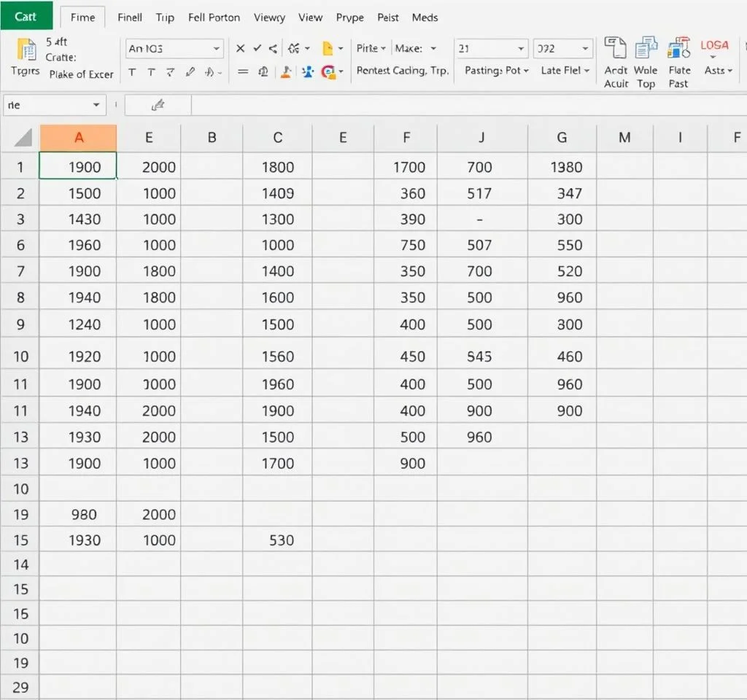This screenshot has width=747, height=700.
Task: Open the Fell Porton ribbon tab
Action: point(214,17)
